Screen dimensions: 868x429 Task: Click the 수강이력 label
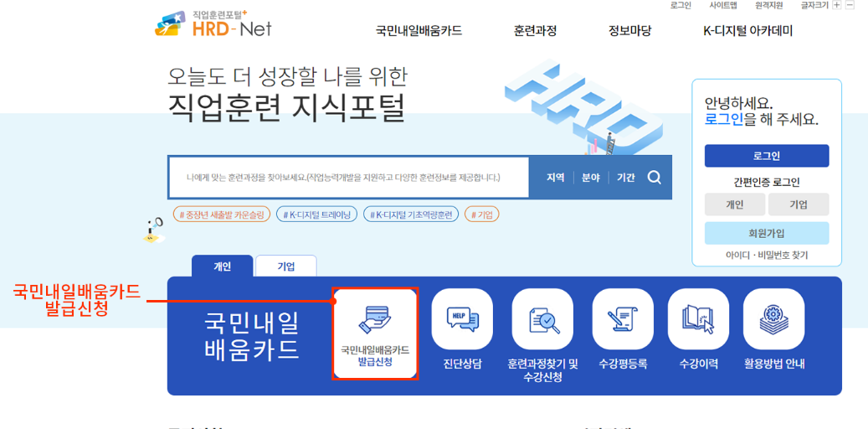click(699, 364)
